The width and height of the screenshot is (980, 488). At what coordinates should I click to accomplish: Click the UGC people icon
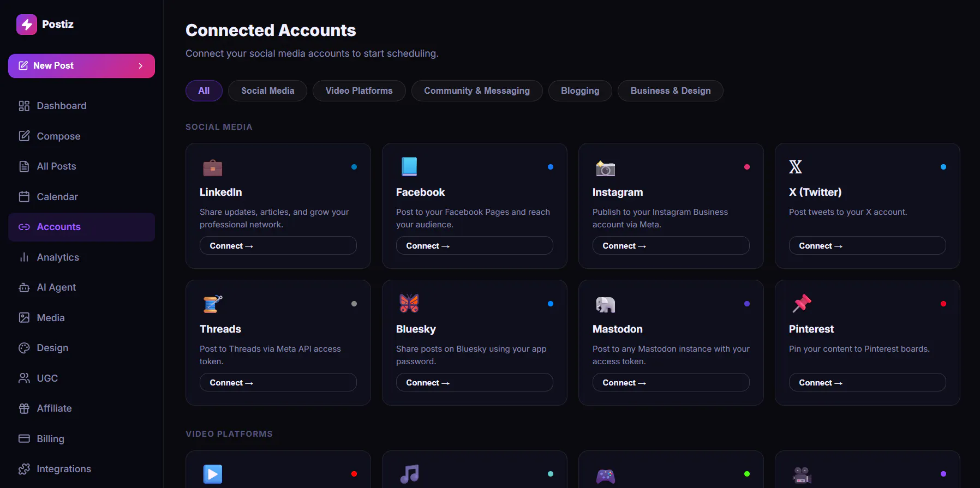click(x=24, y=378)
